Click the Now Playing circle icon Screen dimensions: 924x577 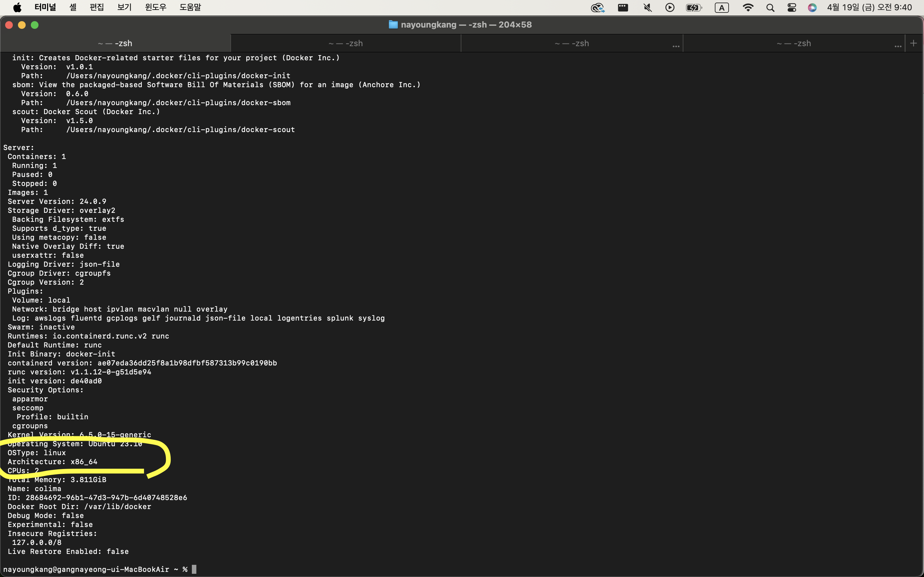coord(670,7)
